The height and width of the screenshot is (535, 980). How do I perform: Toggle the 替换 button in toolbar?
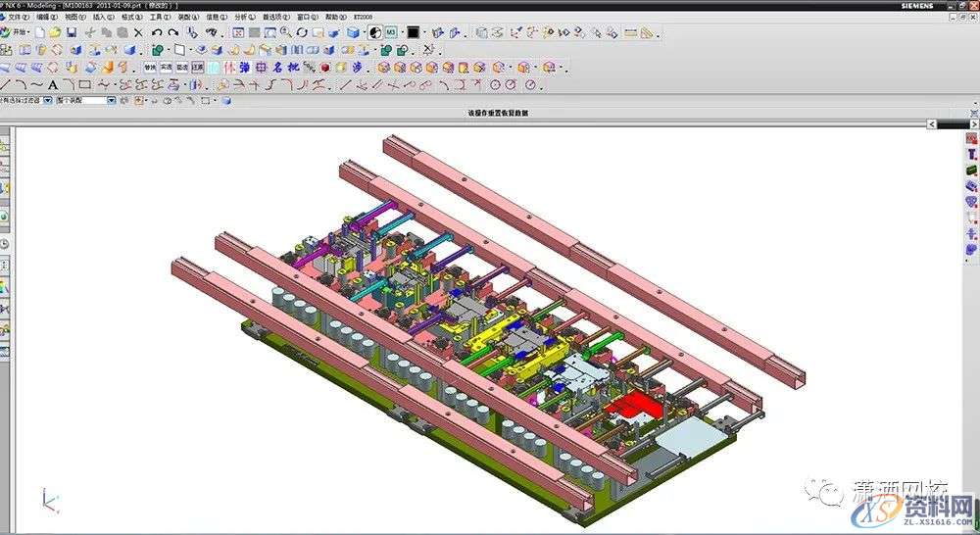[150, 68]
